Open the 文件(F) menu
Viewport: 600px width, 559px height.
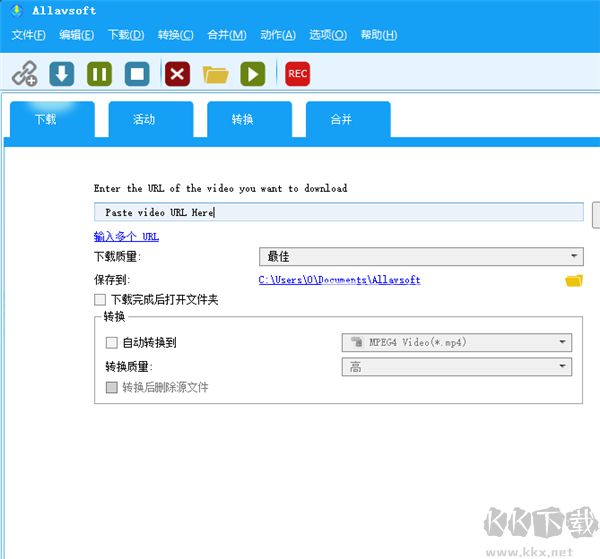29,35
